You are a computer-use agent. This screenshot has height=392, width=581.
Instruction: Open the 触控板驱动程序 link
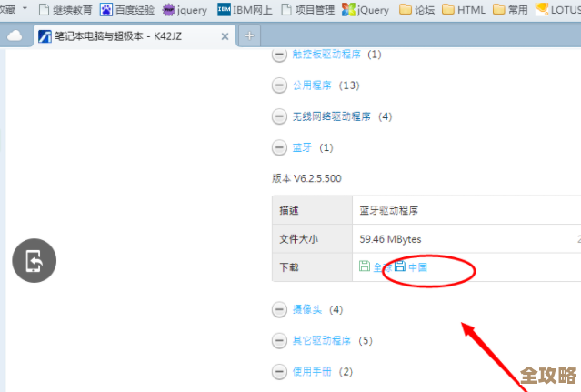(326, 54)
